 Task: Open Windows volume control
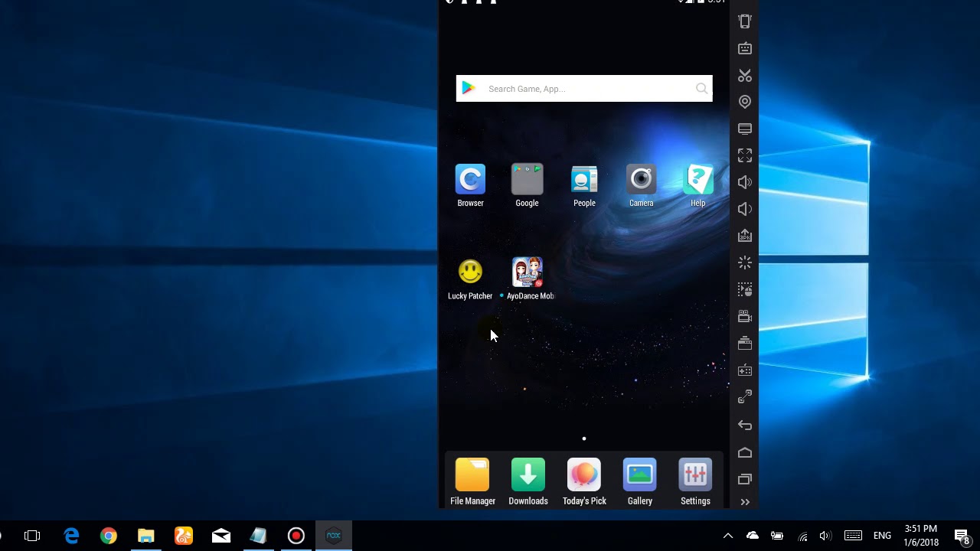(x=825, y=536)
